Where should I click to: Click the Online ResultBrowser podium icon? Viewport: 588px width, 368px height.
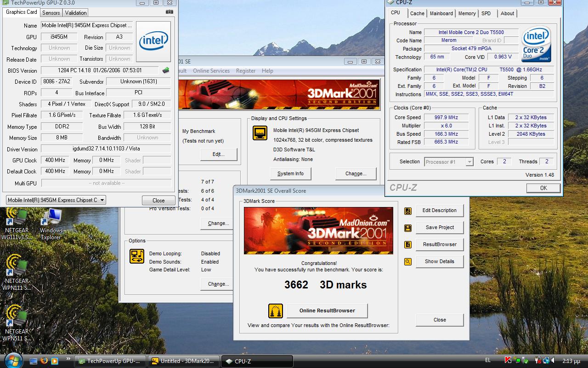tap(276, 311)
